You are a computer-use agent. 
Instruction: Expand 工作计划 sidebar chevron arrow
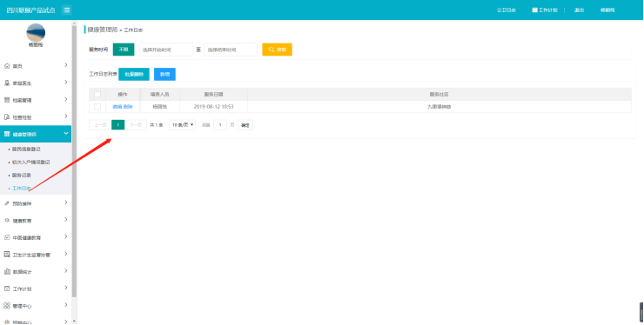(x=66, y=289)
